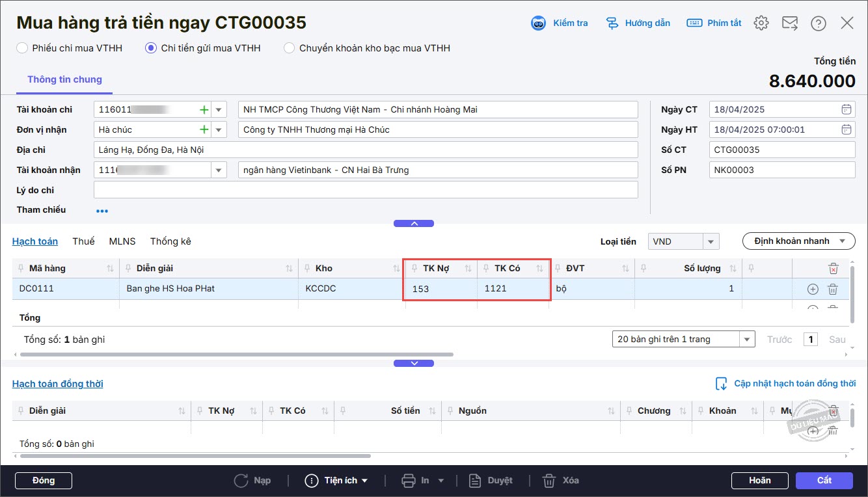Expand the Loại tiền VND dropdown
The height and width of the screenshot is (497, 868).
click(x=711, y=242)
